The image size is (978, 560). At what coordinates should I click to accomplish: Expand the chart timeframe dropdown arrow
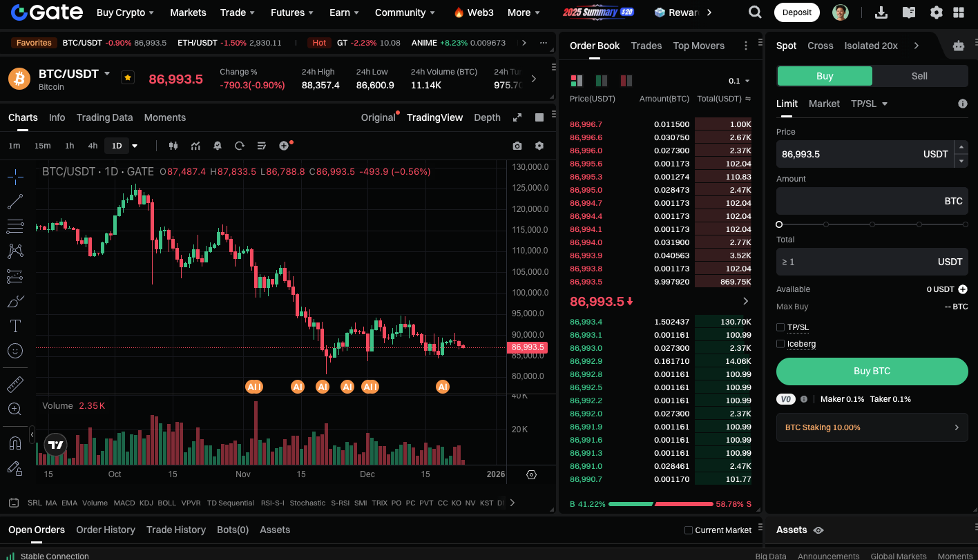pyautogui.click(x=135, y=146)
